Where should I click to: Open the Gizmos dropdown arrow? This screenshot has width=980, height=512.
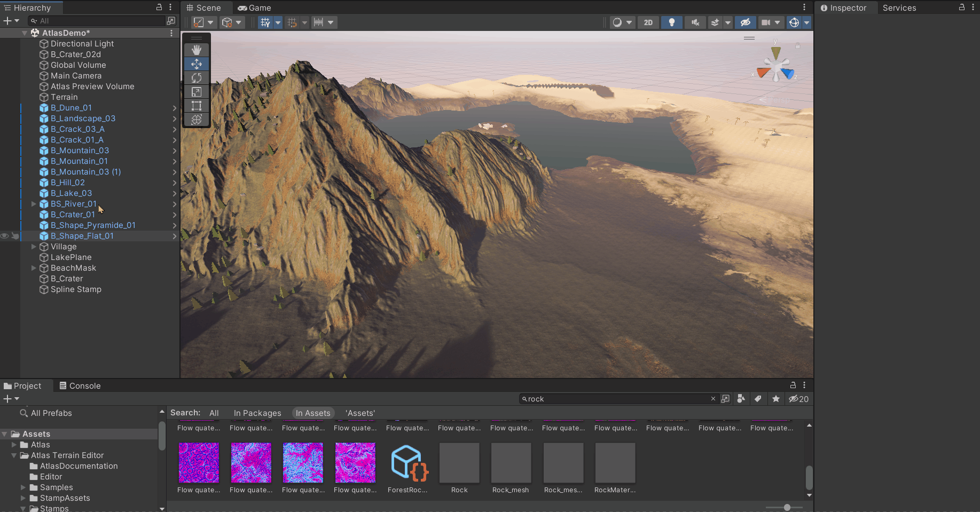click(806, 22)
